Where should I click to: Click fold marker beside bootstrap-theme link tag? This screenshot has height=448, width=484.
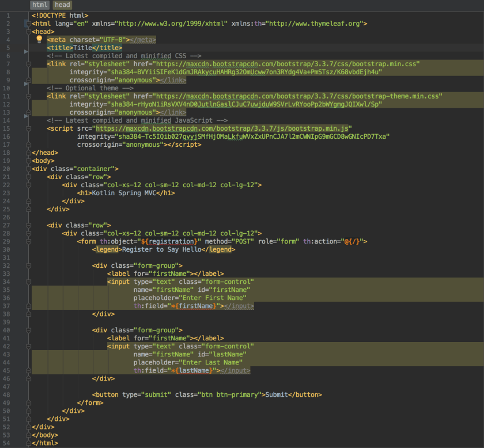[27, 96]
